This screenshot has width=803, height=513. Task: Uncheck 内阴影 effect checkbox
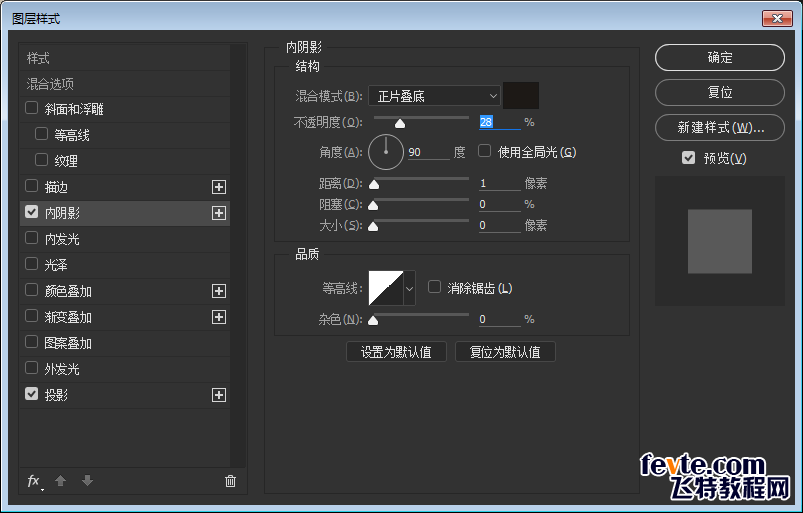(32, 212)
